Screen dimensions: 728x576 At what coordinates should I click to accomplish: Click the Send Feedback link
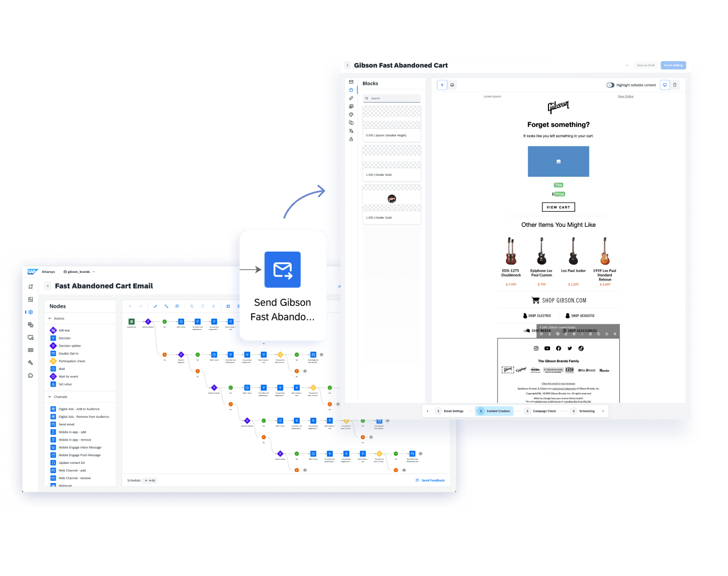[x=430, y=481]
